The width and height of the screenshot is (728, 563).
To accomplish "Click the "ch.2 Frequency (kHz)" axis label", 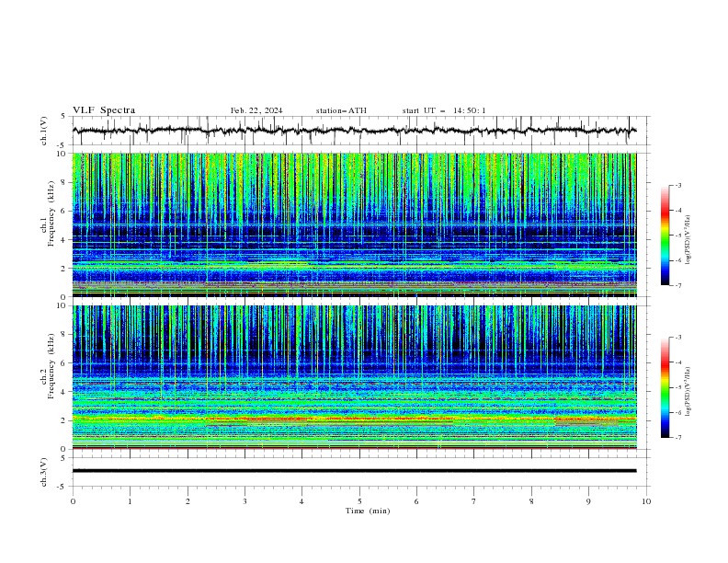I will [48, 365].
